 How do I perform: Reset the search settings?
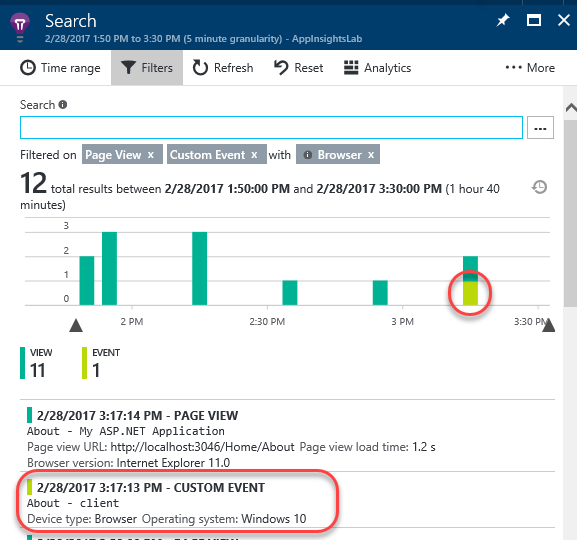298,68
